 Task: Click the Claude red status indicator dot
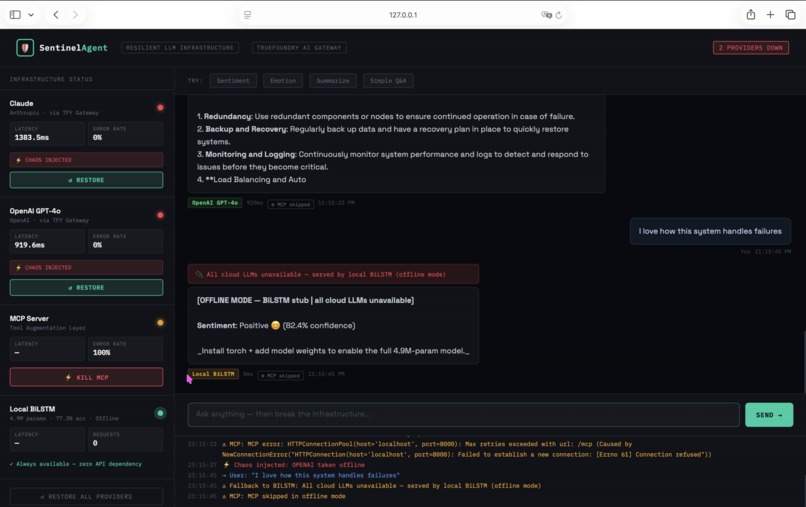pos(160,107)
